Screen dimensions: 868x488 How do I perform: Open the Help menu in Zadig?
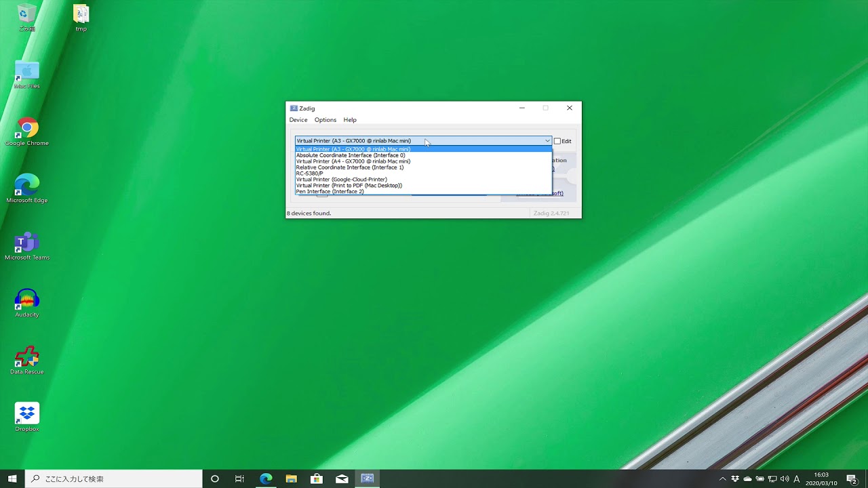coord(350,120)
